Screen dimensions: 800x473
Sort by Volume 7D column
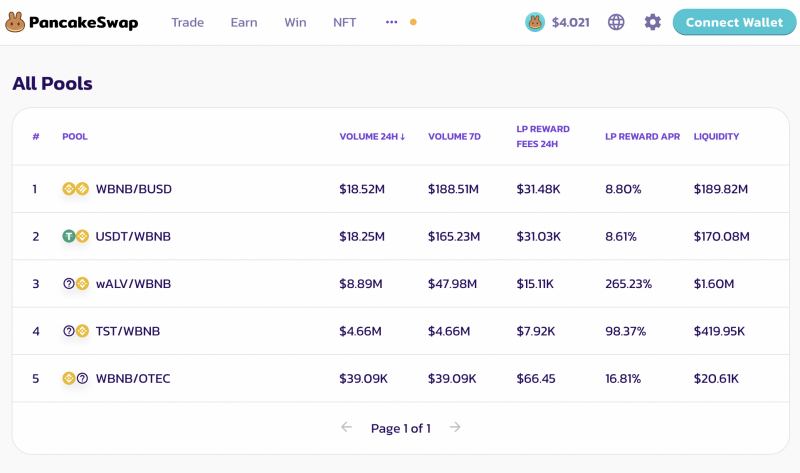[454, 137]
